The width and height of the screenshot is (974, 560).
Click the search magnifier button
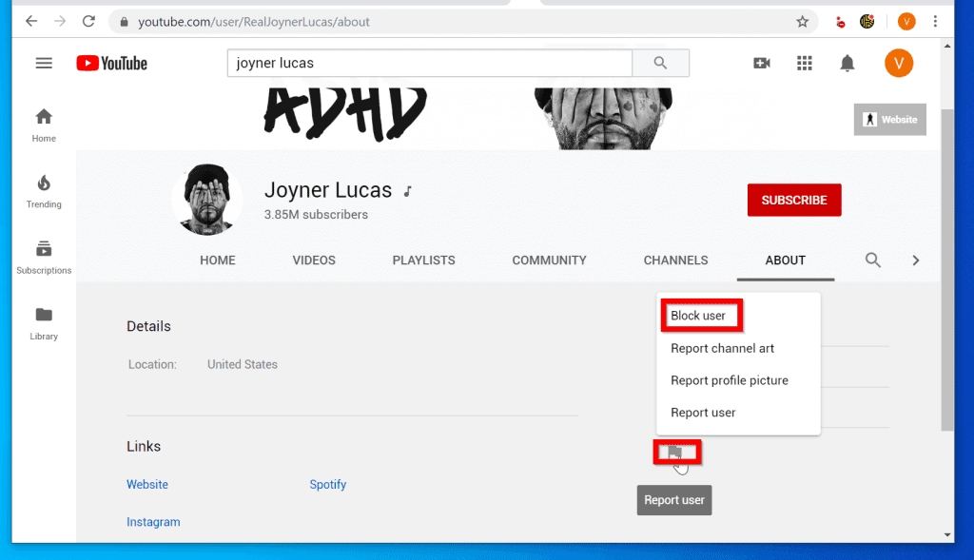click(660, 63)
